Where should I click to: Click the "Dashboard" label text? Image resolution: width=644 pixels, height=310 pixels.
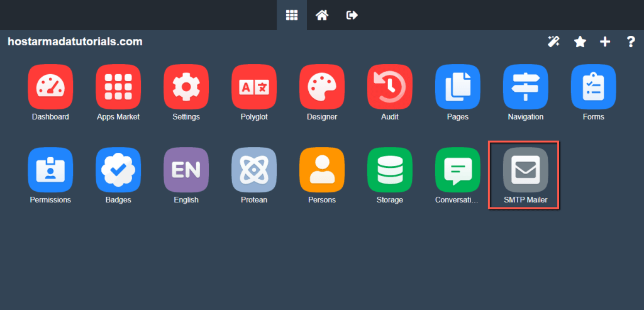pyautogui.click(x=50, y=117)
